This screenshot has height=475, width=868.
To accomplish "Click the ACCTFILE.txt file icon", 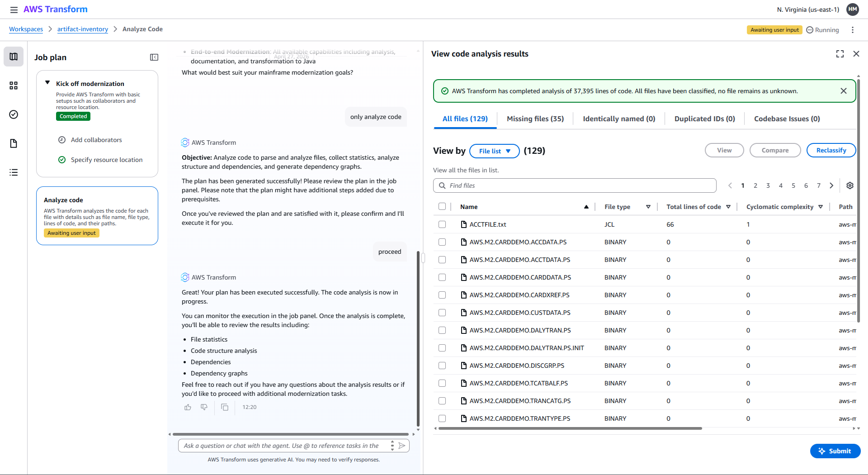I will (x=463, y=224).
